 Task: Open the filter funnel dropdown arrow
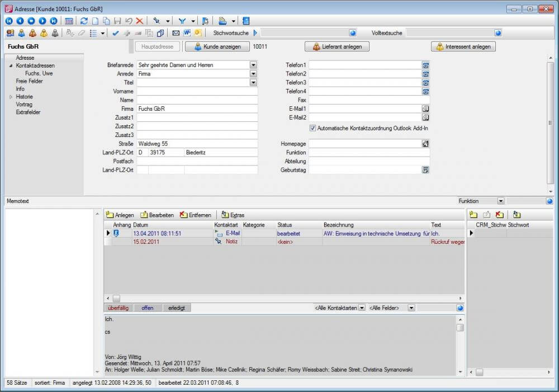(x=193, y=21)
